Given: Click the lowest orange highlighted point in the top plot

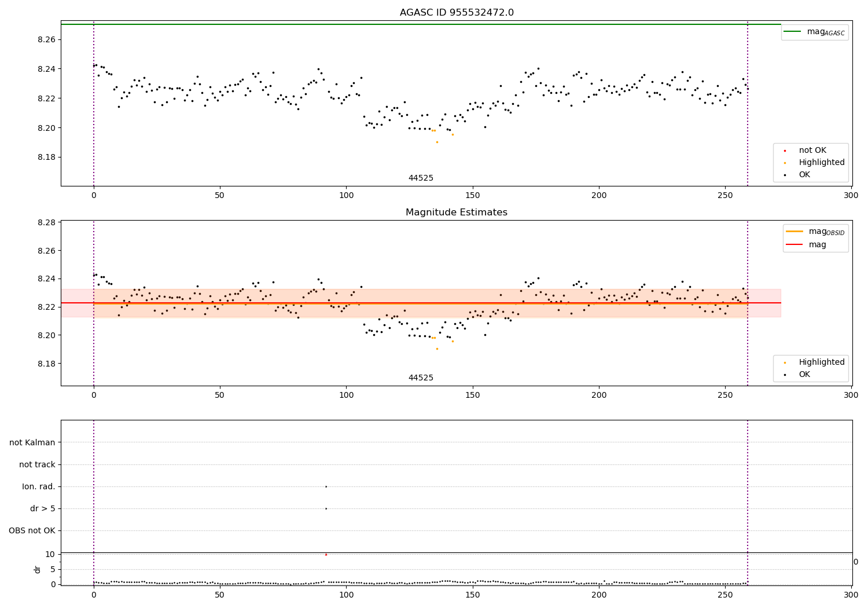Looking at the screenshot, I should (x=437, y=142).
